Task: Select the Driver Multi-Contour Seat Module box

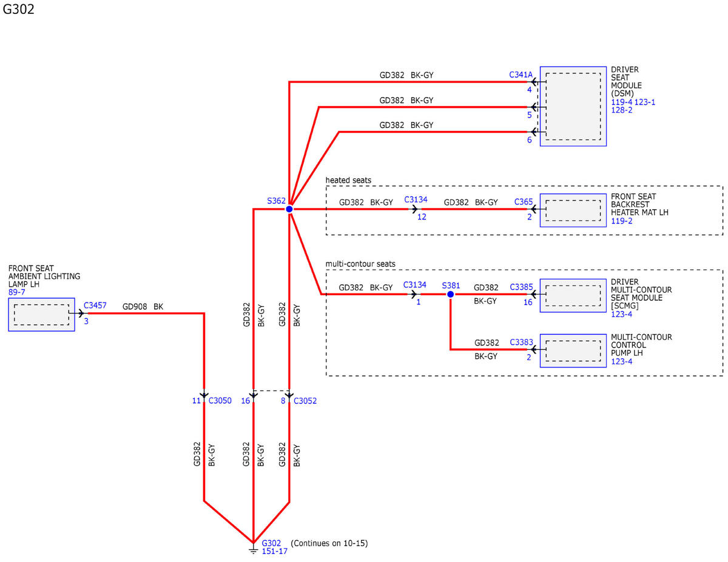Action: pyautogui.click(x=573, y=295)
